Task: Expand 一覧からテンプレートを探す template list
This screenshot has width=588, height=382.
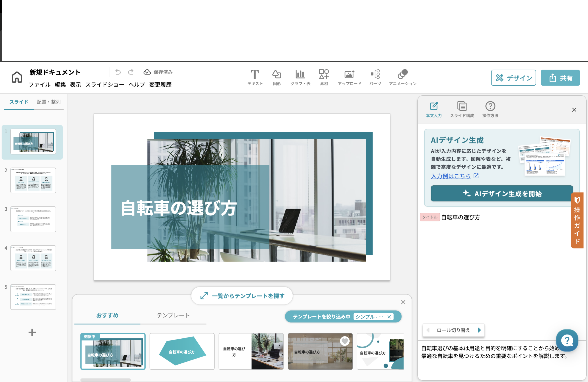Action: coord(242,296)
